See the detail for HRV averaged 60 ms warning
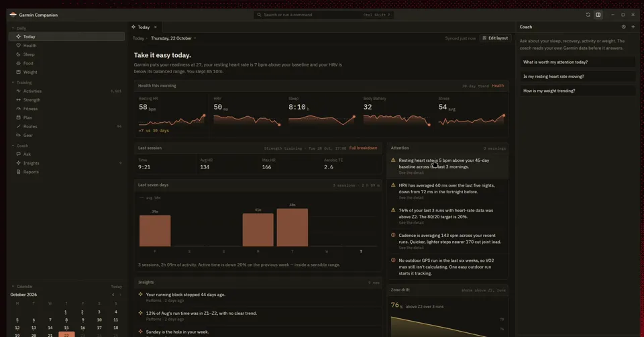This screenshot has height=337, width=644. [x=411, y=197]
